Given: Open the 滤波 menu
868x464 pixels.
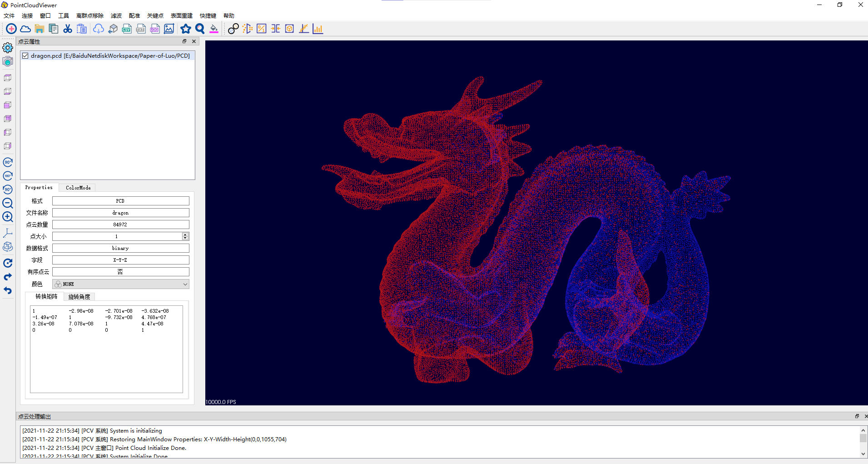Looking at the screenshot, I should tap(116, 16).
